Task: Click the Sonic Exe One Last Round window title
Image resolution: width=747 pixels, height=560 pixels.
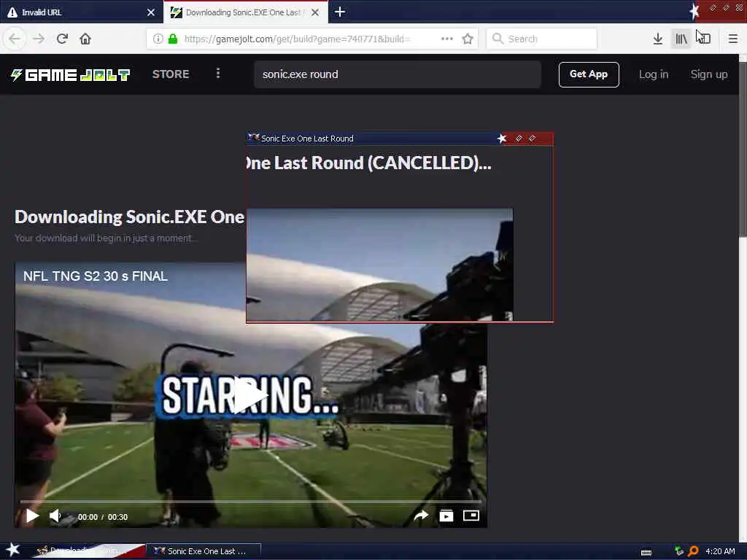Action: (x=307, y=139)
